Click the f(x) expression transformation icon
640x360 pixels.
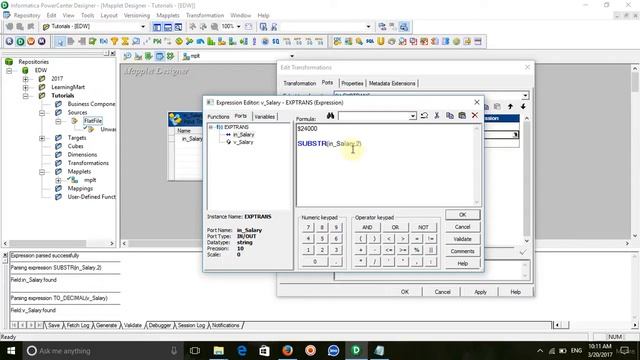pyautogui.click(x=104, y=41)
